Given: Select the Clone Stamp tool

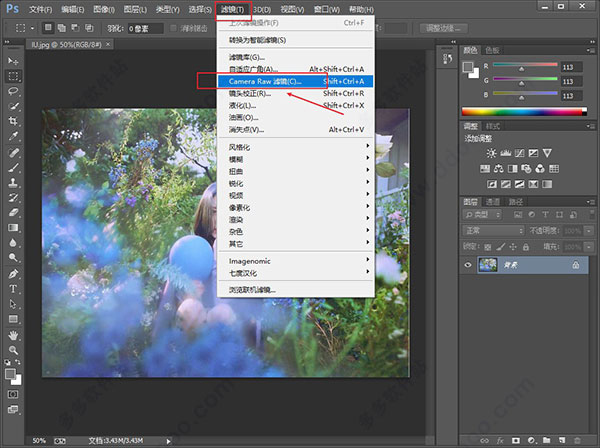Looking at the screenshot, I should [x=13, y=182].
